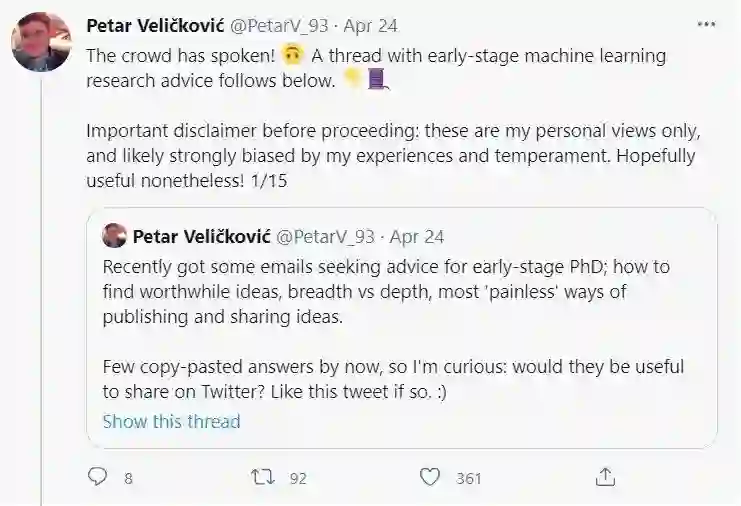Click the 92 retweets count
The width and height of the screenshot is (741, 506).
tap(298, 479)
